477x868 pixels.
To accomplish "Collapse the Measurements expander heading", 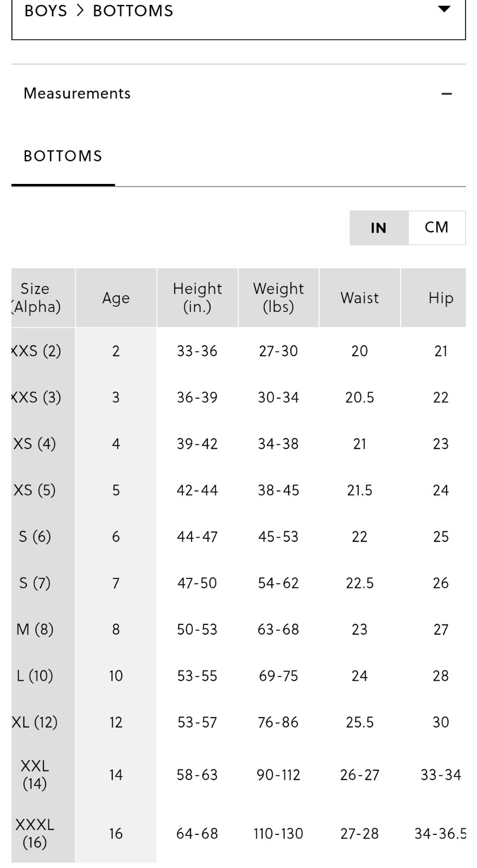I will [239, 93].
